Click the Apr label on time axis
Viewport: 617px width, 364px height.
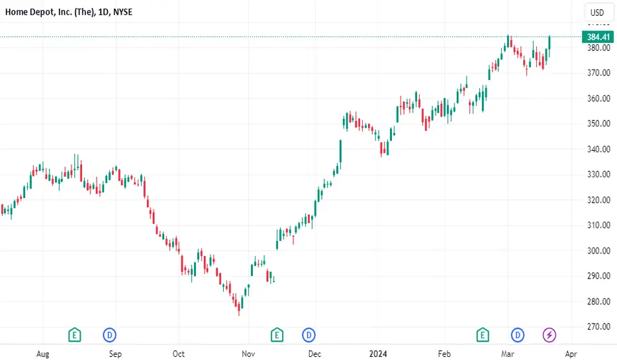click(571, 354)
